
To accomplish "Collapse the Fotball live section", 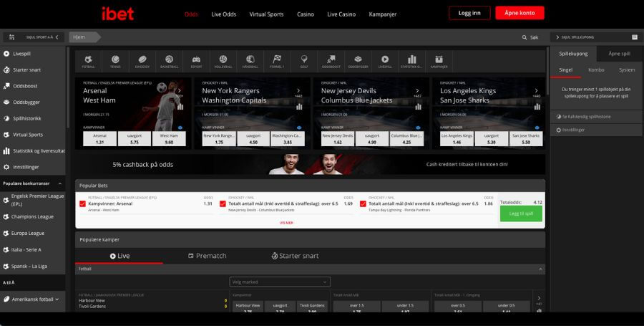I will 540,269.
